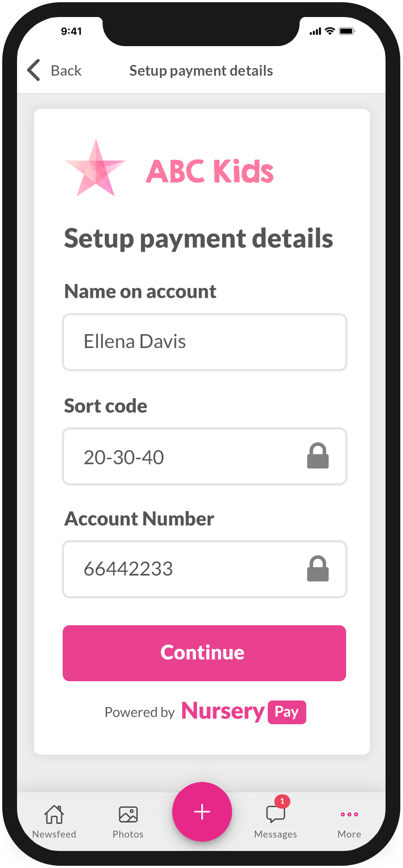Click the Sort code field showing 20-30-40
403x868 pixels.
point(188,457)
